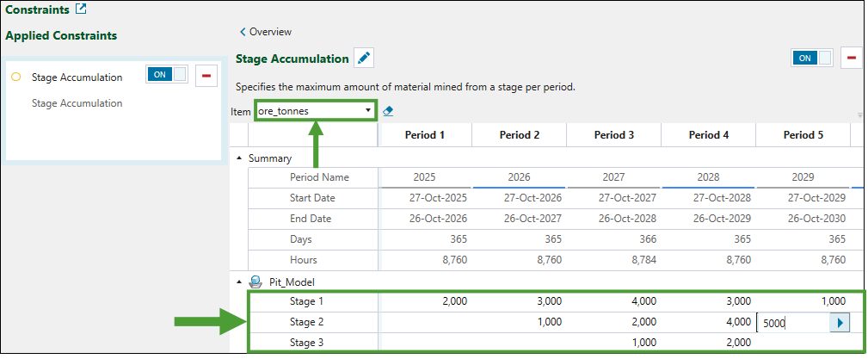Remove the constraint with right panel minus button
Image resolution: width=868 pixels, height=359 pixels.
tap(852, 58)
